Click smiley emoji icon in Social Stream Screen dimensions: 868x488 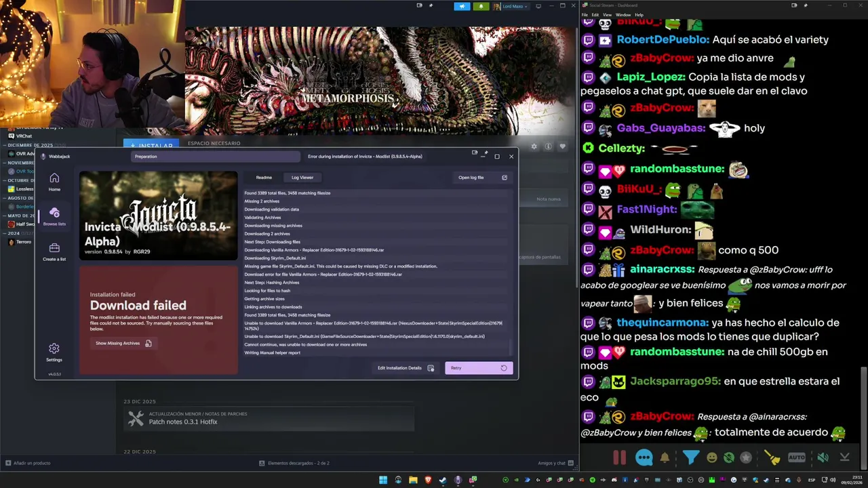(711, 457)
